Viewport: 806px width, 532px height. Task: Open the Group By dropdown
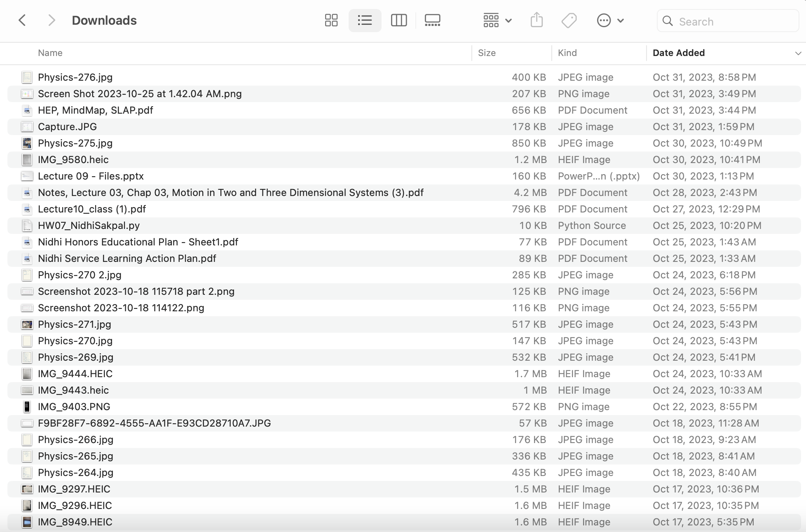tap(497, 20)
